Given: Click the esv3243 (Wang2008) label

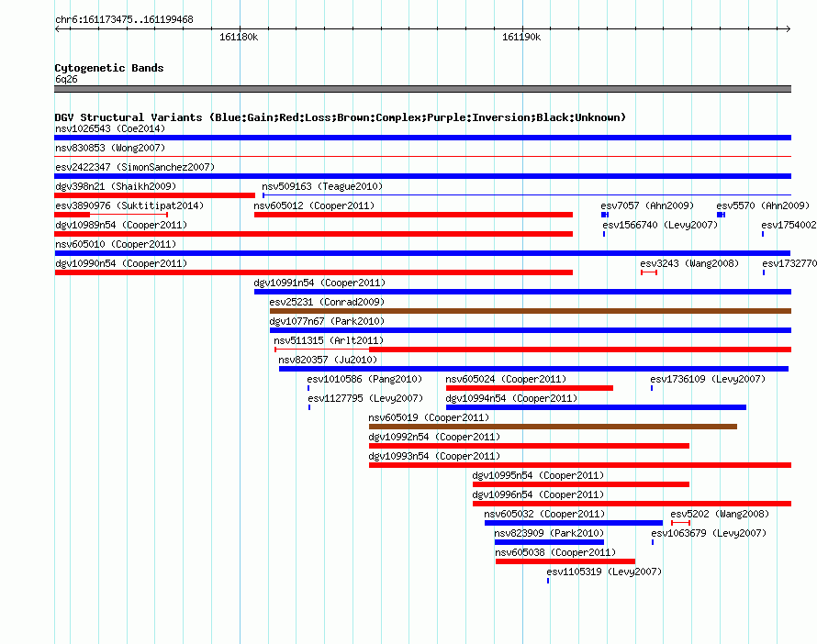Looking at the screenshot, I should coord(689,263).
